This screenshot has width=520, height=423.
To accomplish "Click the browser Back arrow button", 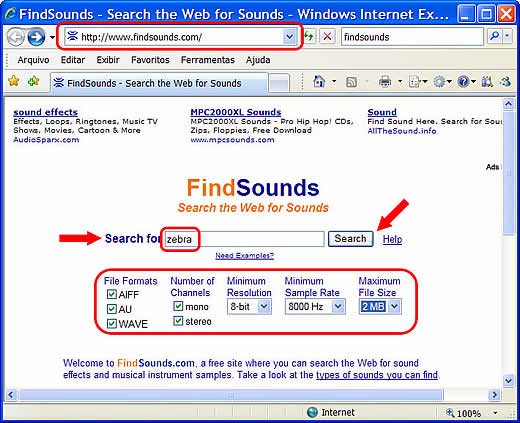I will point(16,37).
